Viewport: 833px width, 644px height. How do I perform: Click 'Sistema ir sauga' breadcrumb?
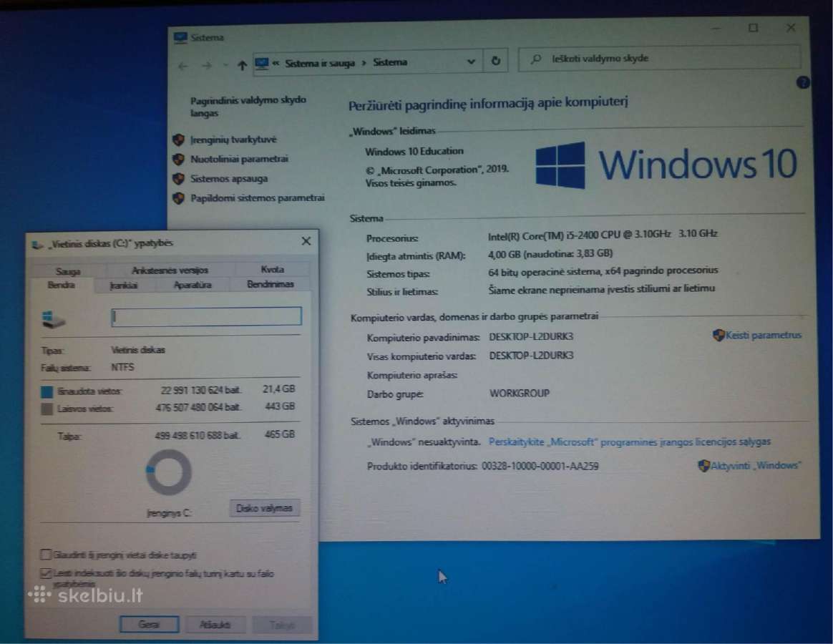click(320, 63)
